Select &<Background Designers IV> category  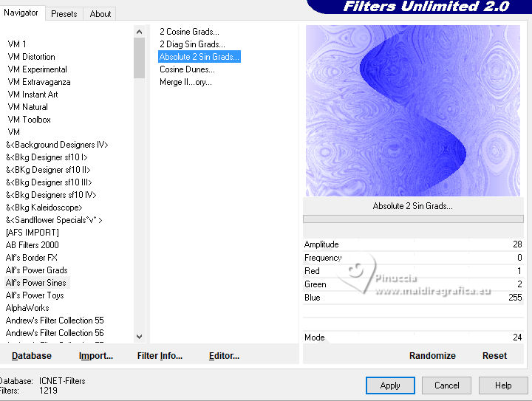(57, 145)
